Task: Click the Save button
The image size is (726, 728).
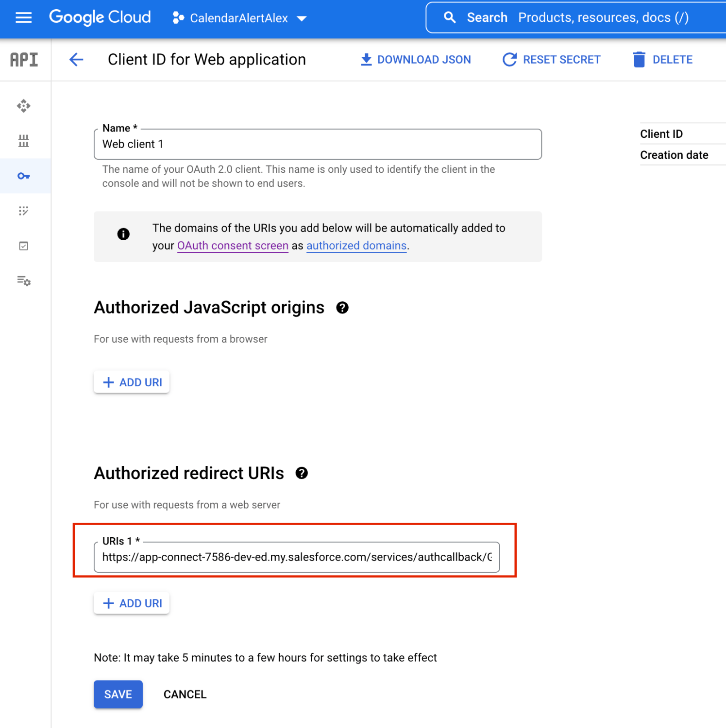Action: tap(118, 694)
